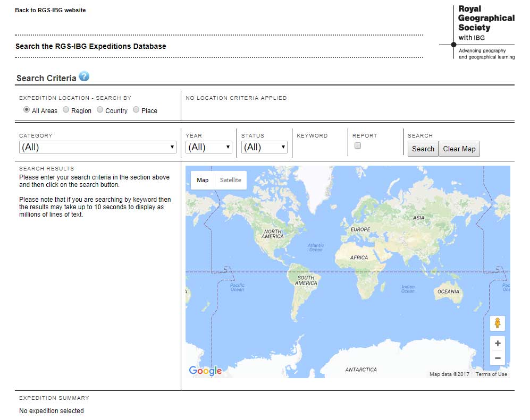Viewport: 530px width, 420px height.
Task: Switch map to Satellite view
Action: click(231, 180)
